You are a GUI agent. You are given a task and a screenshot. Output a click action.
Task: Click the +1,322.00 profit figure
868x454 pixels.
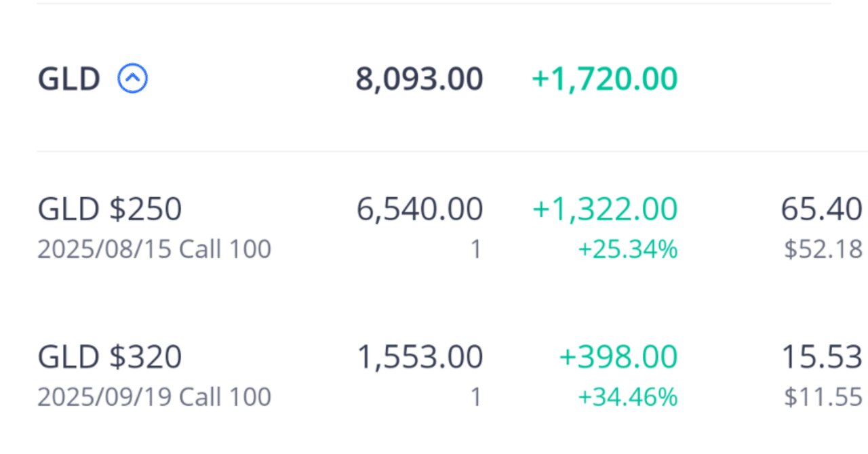pyautogui.click(x=604, y=209)
